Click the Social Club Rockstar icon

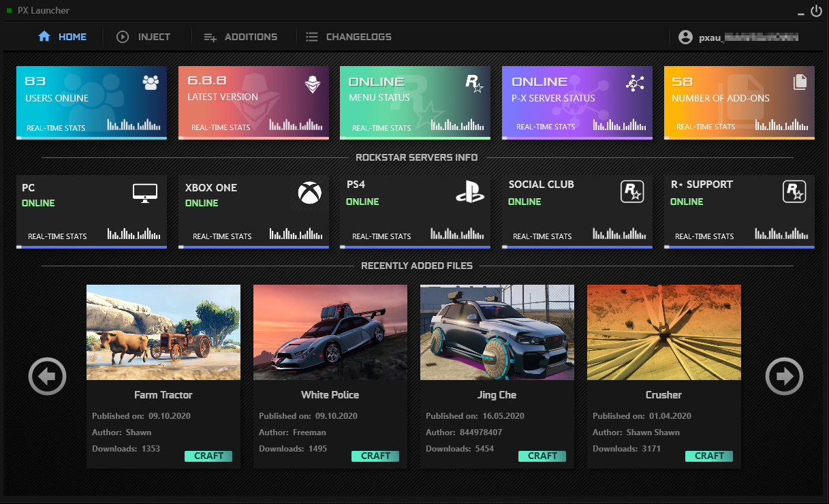point(632,192)
